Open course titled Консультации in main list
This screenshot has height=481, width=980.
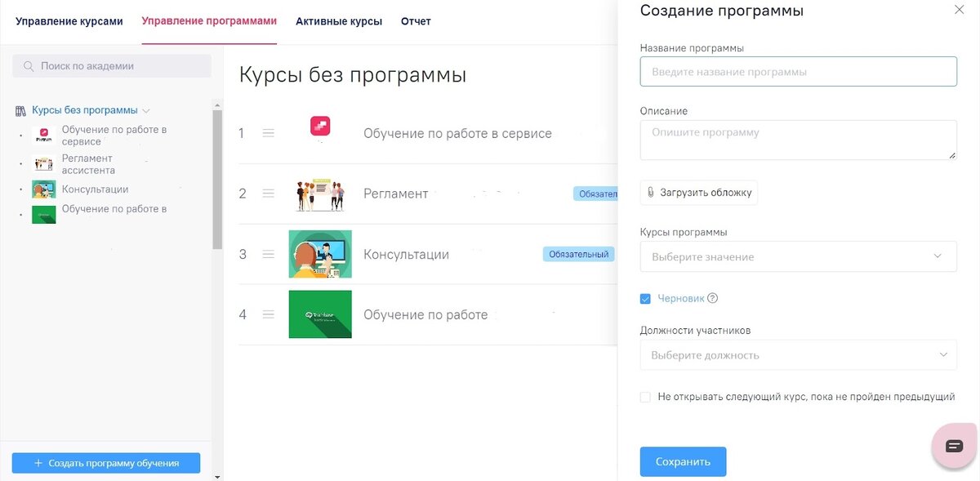tap(406, 254)
